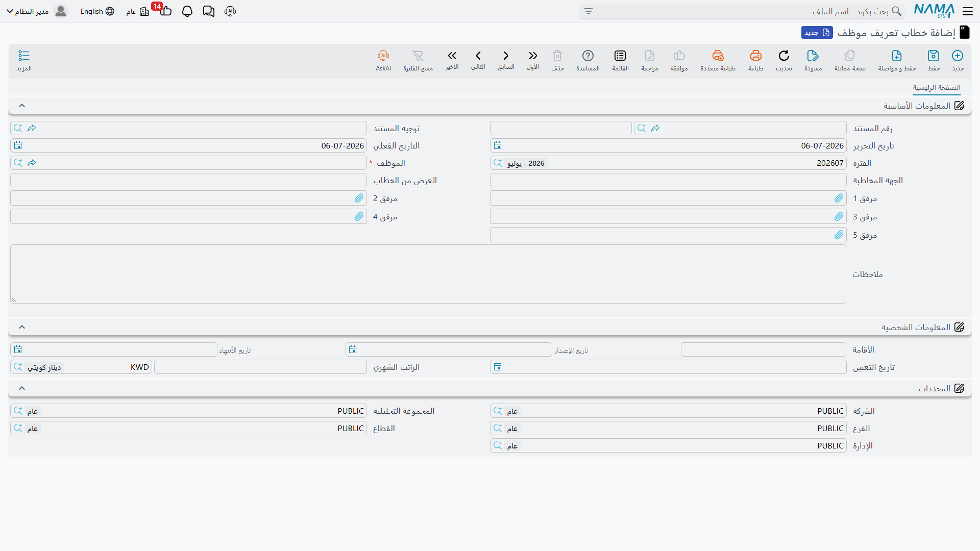
Task: Open lookup for توجيه المستند field
Action: click(x=18, y=128)
